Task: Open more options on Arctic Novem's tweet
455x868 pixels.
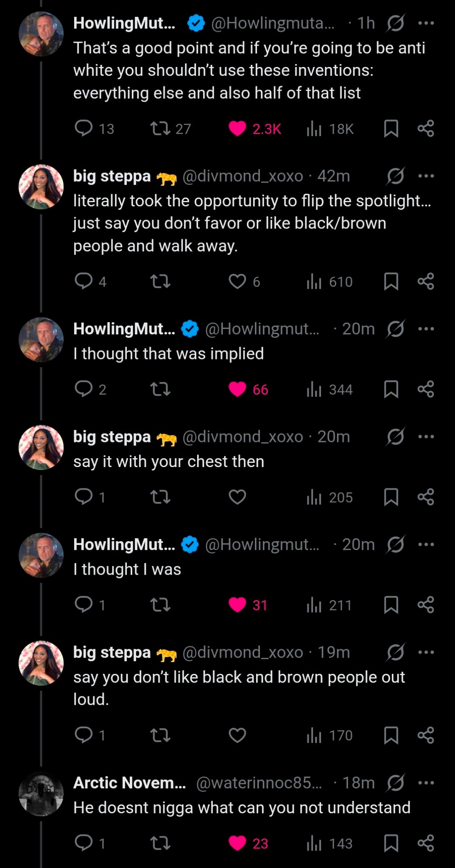Action: [x=426, y=782]
